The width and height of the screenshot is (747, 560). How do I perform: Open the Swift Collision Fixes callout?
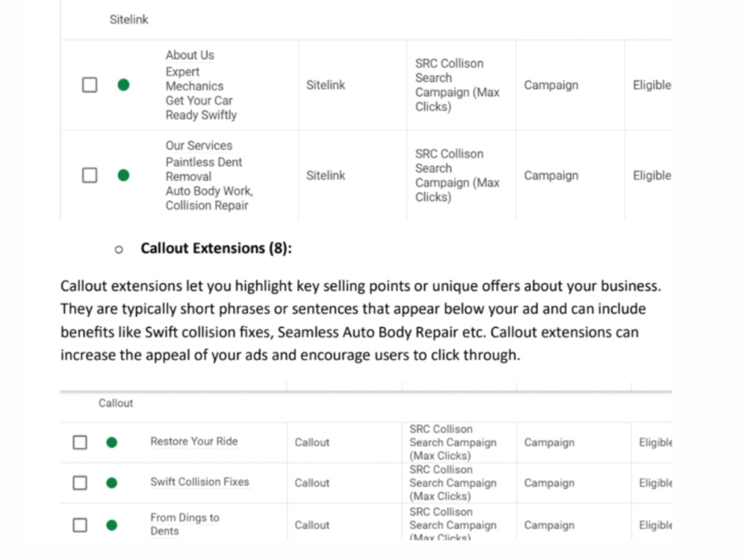pyautogui.click(x=199, y=482)
